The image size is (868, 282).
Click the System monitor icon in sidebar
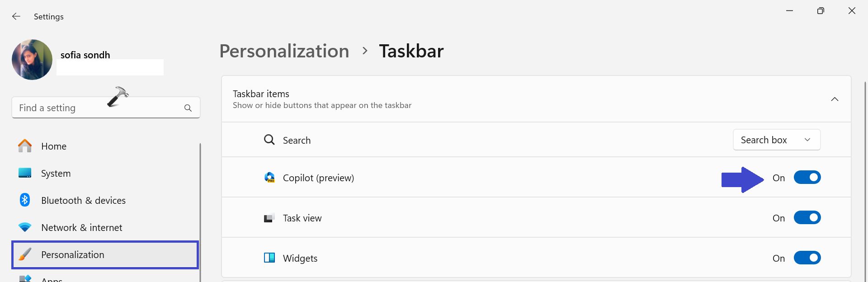tap(25, 173)
